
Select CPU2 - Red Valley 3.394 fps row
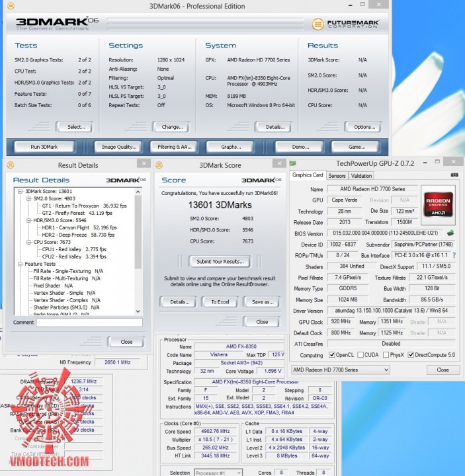click(74, 257)
